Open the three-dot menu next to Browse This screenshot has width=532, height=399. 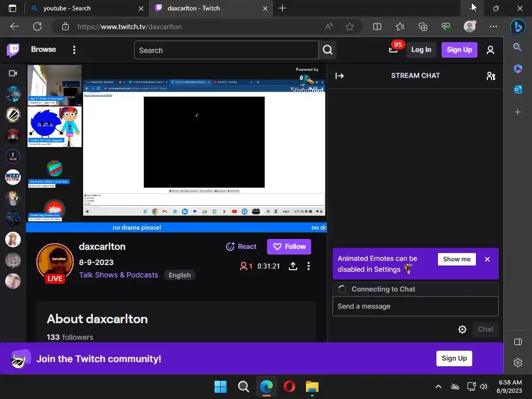pyautogui.click(x=74, y=50)
